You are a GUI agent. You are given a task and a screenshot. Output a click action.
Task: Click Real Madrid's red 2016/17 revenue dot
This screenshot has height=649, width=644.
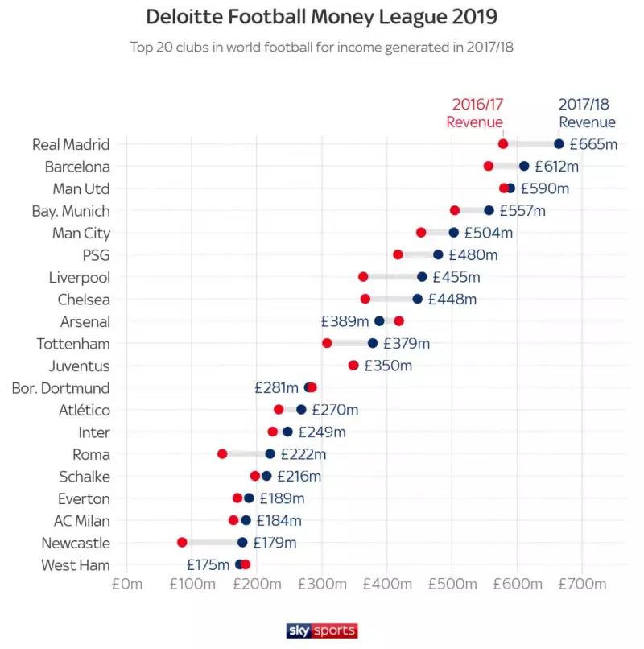pos(503,144)
